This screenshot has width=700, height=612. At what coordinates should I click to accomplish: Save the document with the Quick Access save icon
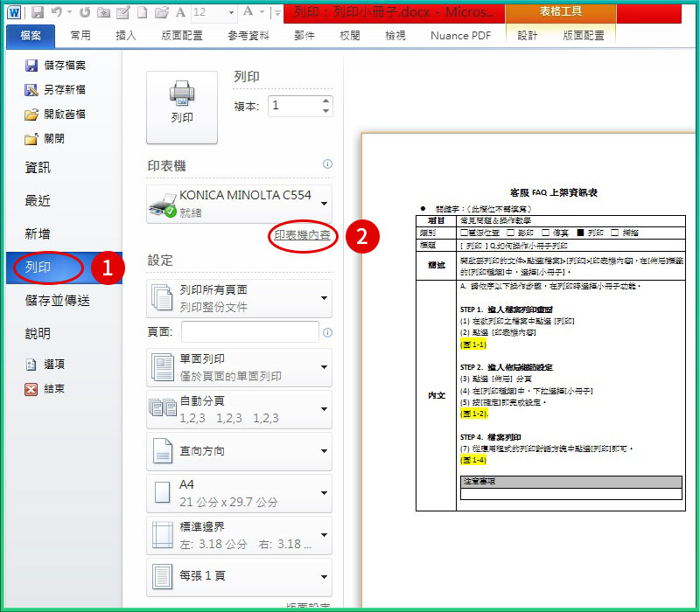coord(38,11)
